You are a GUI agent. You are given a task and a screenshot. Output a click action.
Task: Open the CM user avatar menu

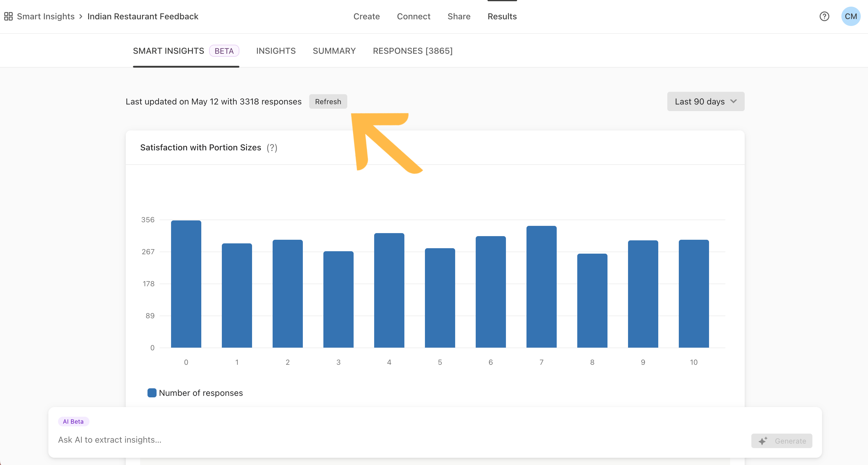pos(851,17)
